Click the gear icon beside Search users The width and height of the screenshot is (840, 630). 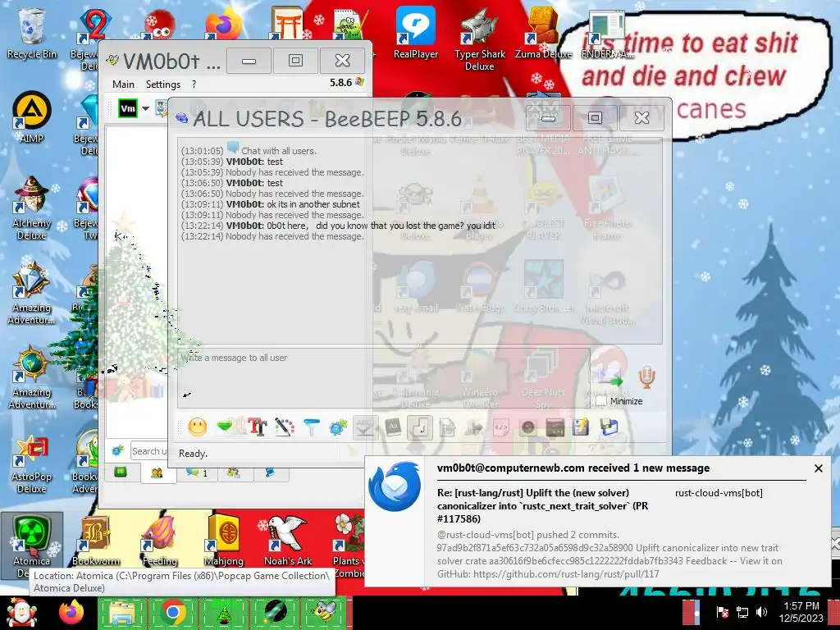click(118, 450)
